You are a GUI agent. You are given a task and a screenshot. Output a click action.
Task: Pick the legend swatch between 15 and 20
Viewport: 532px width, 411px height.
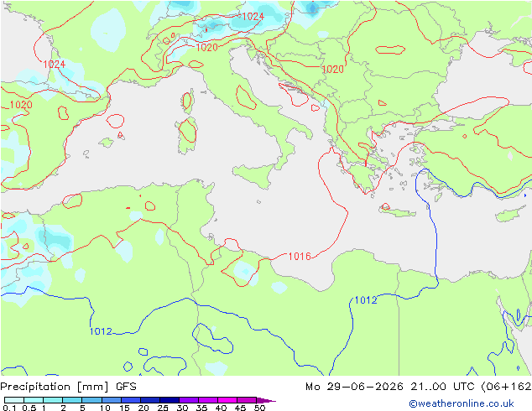pyautogui.click(x=130, y=400)
